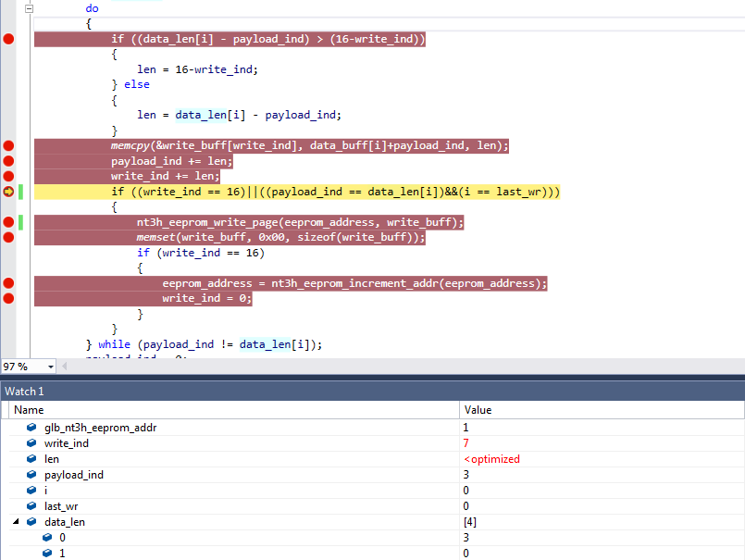This screenshot has height=560, width=745.
Task: Click the [4] value of data_len
Action: pyautogui.click(x=470, y=521)
